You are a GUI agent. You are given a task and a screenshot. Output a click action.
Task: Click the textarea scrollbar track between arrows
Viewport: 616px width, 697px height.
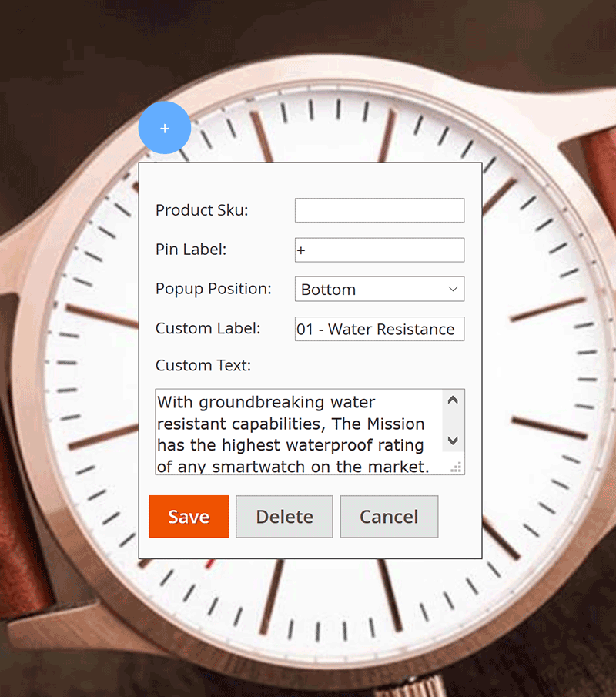point(453,421)
